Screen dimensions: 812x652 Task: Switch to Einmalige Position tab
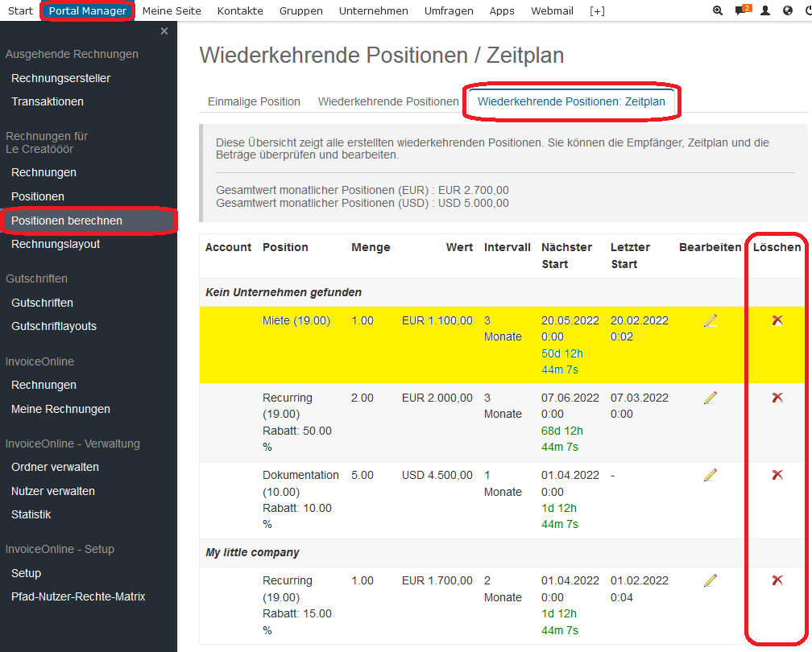(x=254, y=101)
